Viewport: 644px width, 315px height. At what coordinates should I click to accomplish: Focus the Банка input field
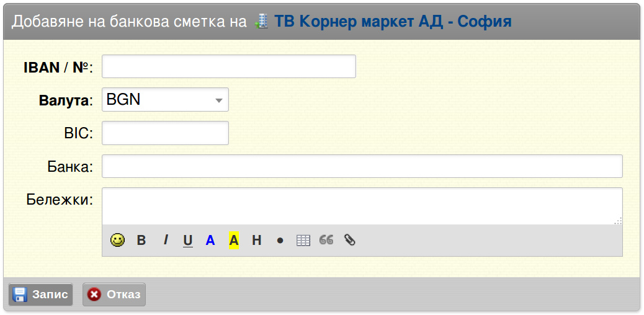pyautogui.click(x=362, y=166)
